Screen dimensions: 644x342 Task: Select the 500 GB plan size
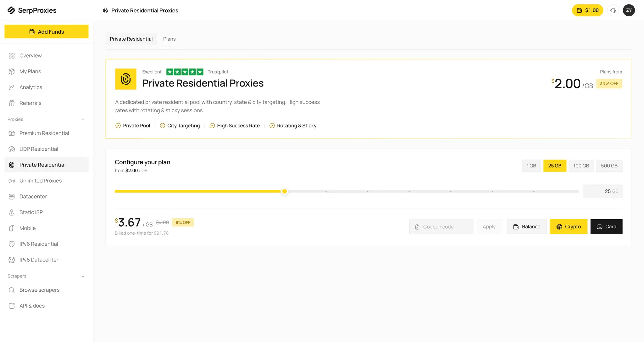point(609,166)
